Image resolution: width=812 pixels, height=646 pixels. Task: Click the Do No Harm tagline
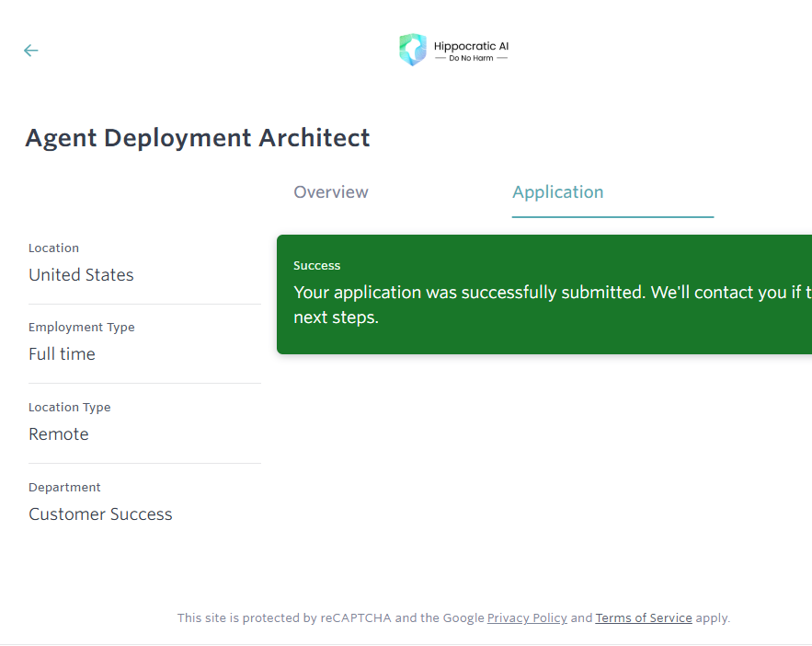(x=471, y=59)
